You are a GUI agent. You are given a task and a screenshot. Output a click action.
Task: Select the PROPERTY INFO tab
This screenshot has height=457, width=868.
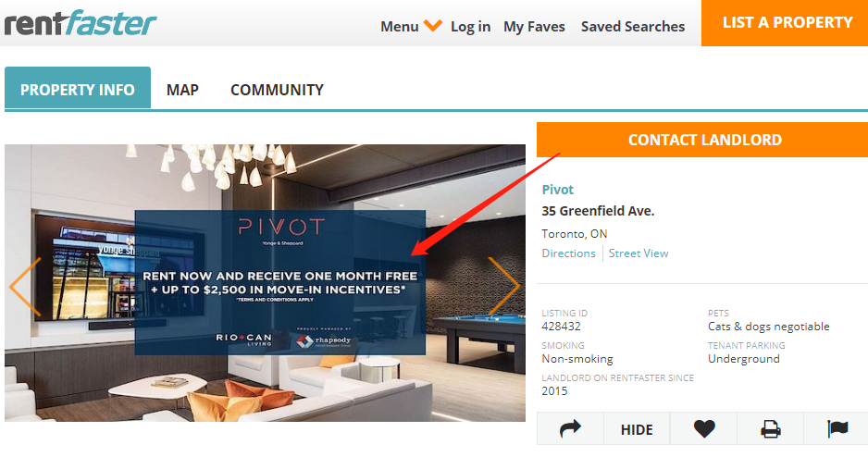point(78,88)
